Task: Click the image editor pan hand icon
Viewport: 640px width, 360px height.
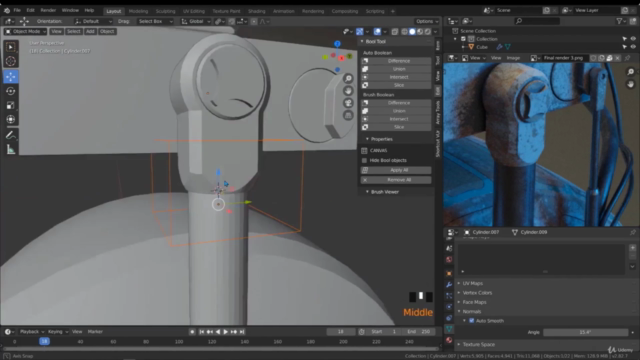Action: coord(631,84)
